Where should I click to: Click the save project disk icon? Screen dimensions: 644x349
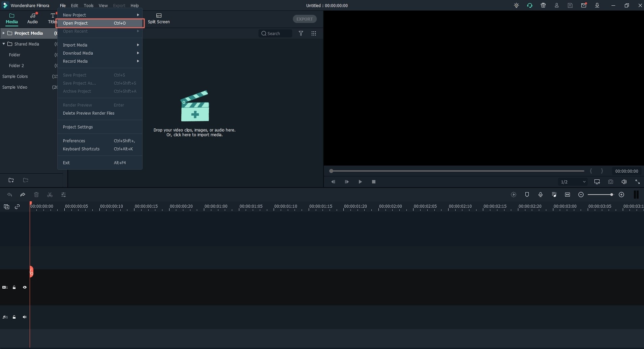570,5
